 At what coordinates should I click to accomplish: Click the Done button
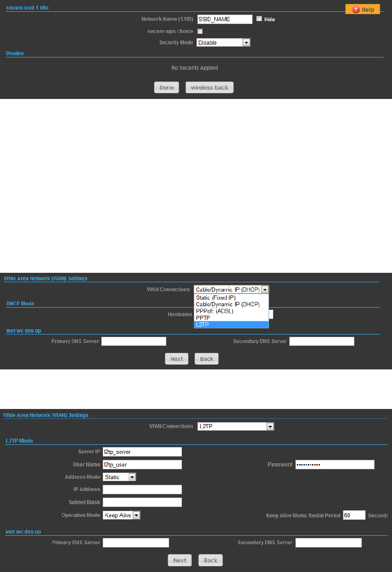(167, 88)
